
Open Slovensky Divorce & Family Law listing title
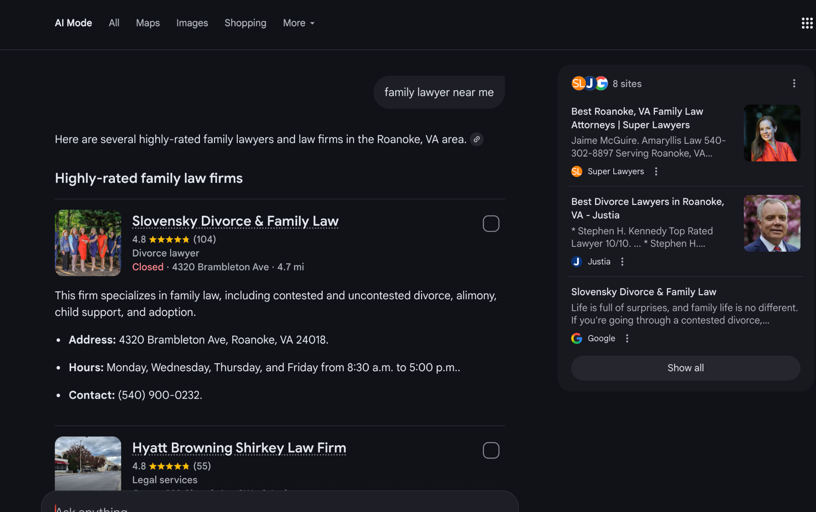(235, 221)
